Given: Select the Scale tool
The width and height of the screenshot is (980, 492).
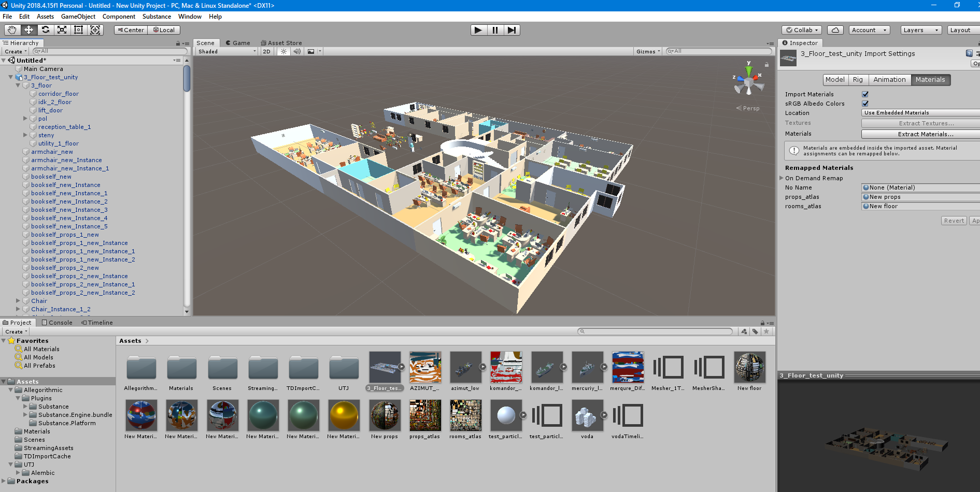Looking at the screenshot, I should point(62,30).
